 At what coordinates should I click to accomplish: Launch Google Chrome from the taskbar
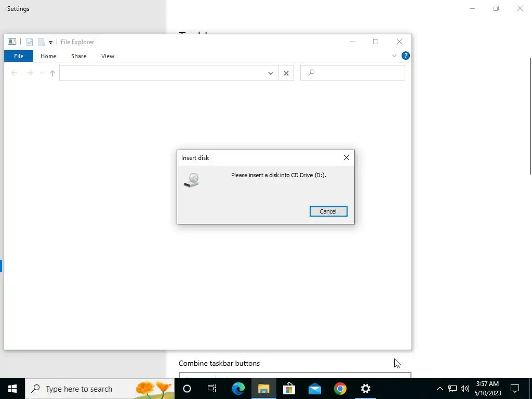click(x=340, y=389)
